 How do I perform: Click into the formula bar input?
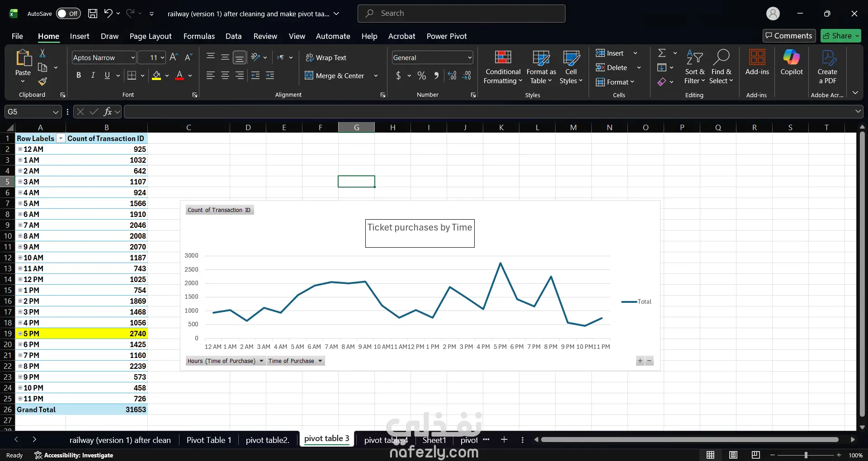pos(488,112)
